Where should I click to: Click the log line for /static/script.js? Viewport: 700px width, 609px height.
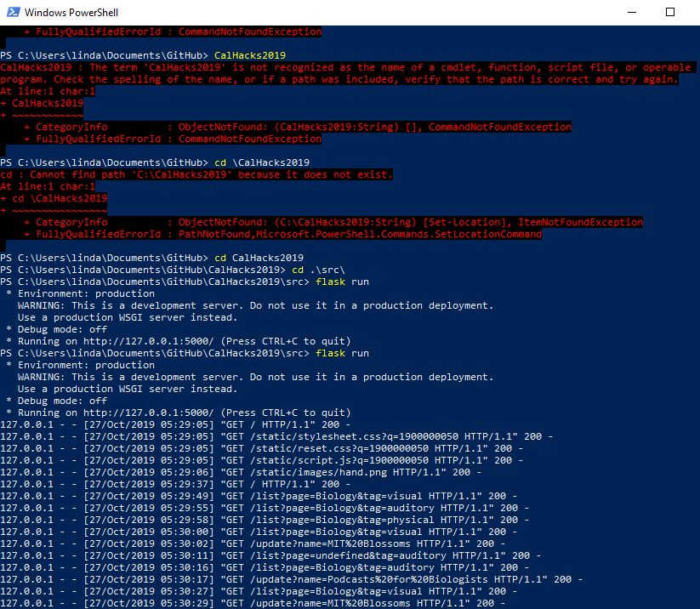262,460
